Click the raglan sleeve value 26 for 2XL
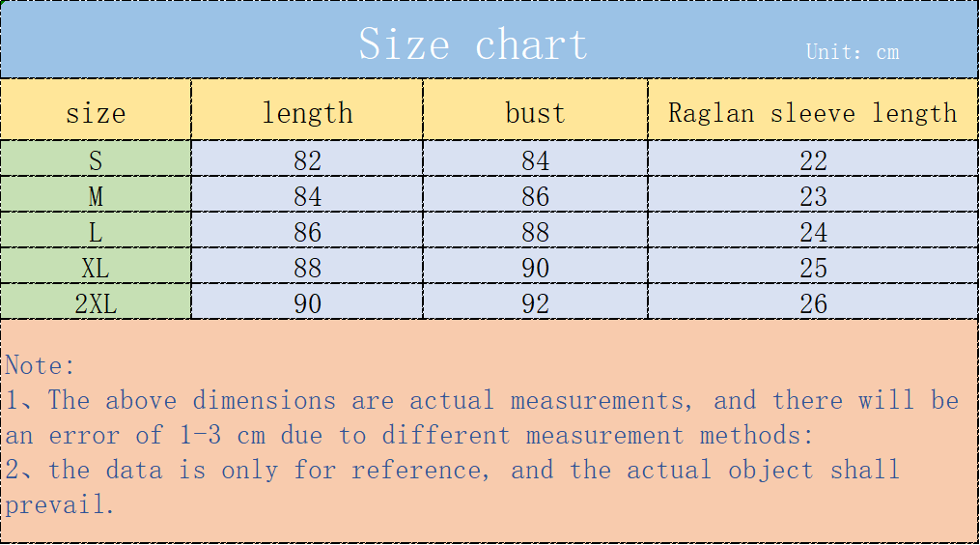980x545 pixels. click(x=813, y=303)
